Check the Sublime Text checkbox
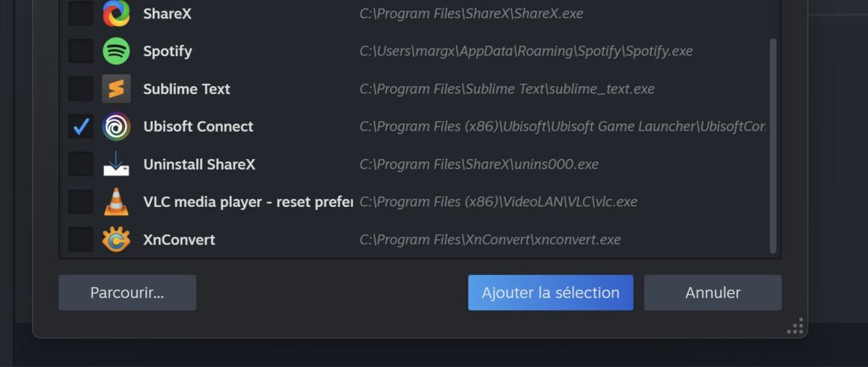The image size is (868, 367). (x=81, y=89)
